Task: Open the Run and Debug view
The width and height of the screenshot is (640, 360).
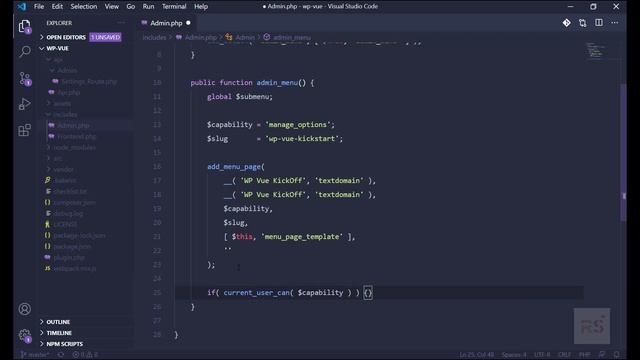Action: pyautogui.click(x=24, y=104)
